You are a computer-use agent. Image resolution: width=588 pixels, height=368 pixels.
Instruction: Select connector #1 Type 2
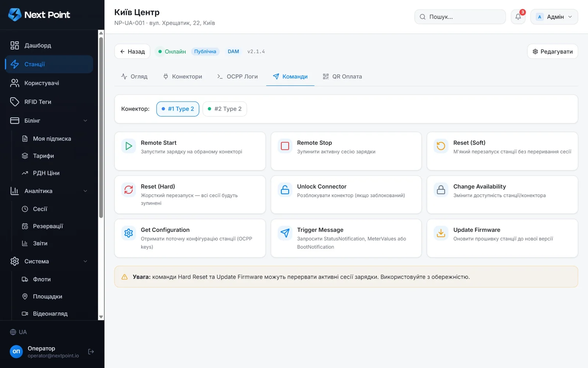(178, 109)
